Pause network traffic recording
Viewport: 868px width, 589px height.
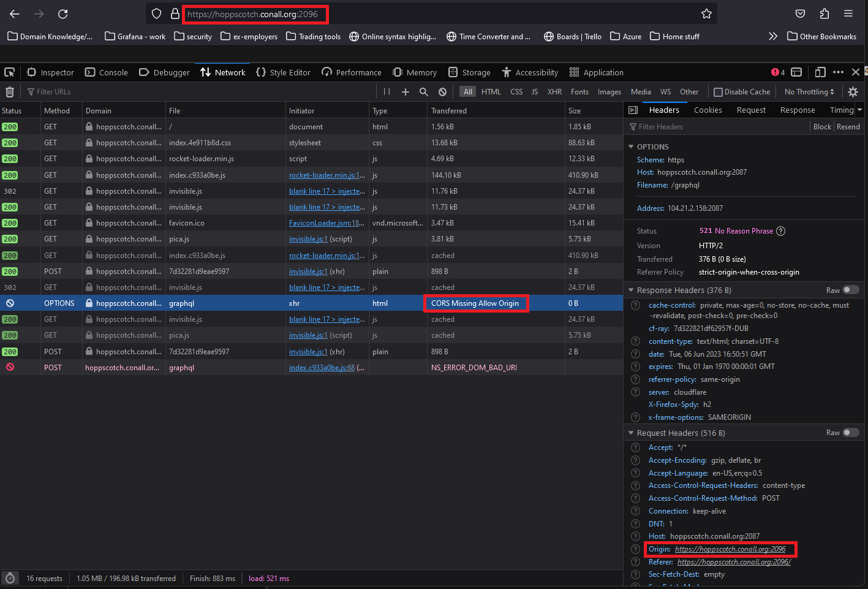[x=387, y=92]
